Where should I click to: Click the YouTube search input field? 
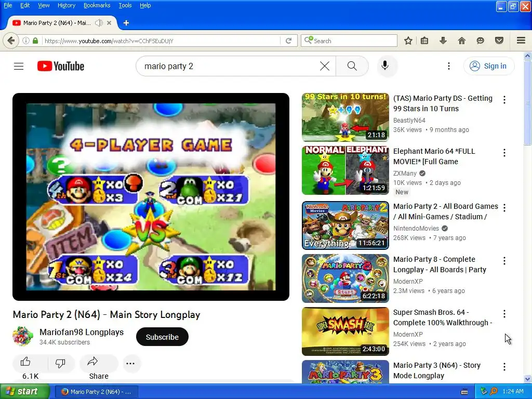[x=231, y=66]
